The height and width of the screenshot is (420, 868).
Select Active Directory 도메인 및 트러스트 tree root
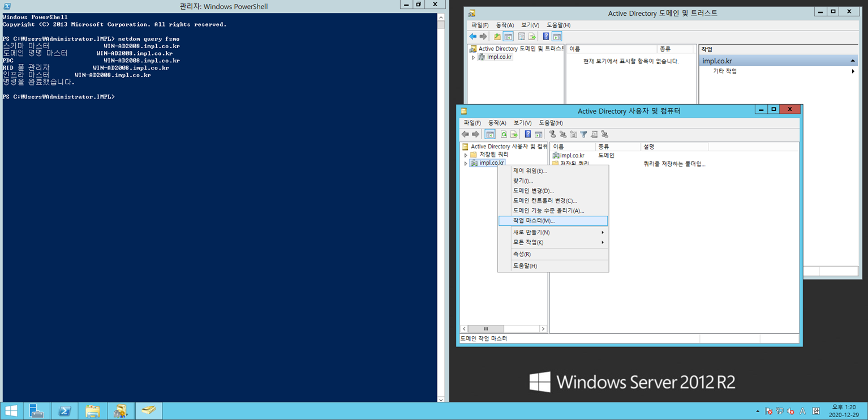tap(517, 49)
